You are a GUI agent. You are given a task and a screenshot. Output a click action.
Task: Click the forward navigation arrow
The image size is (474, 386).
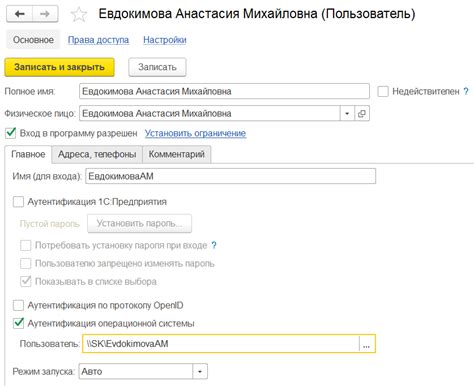point(45,14)
